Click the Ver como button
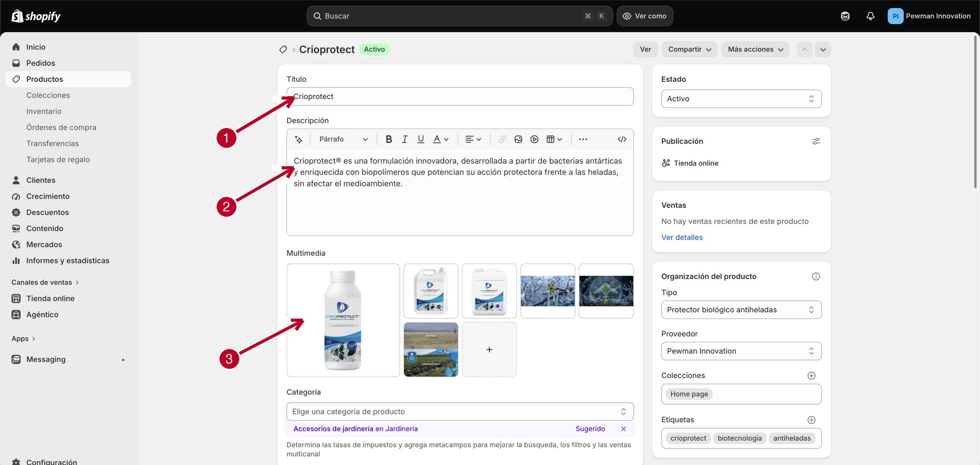 coord(645,16)
